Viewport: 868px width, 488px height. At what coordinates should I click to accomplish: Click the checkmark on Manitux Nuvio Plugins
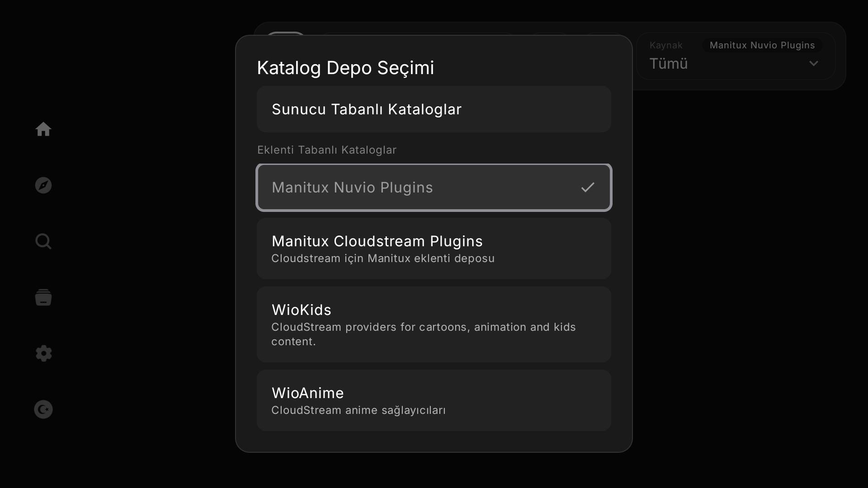(x=588, y=188)
